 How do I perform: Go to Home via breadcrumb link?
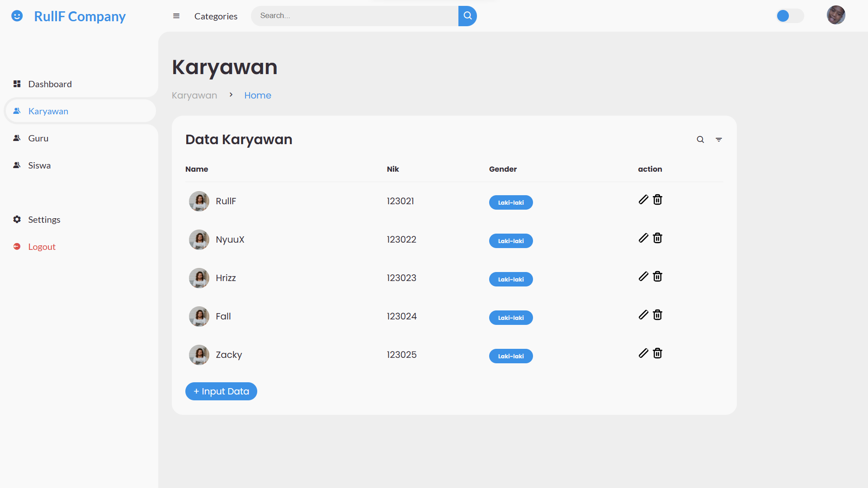click(257, 95)
